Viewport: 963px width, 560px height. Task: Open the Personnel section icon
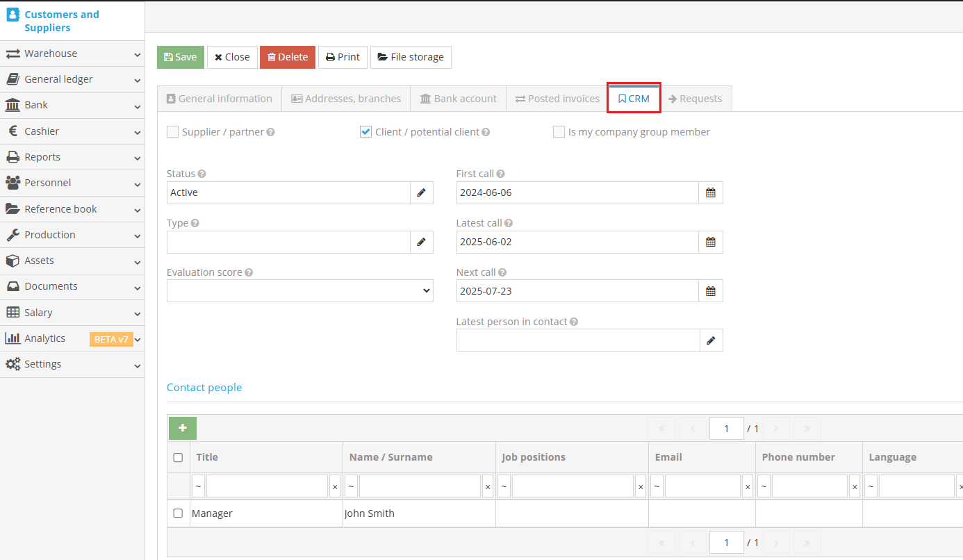(12, 183)
